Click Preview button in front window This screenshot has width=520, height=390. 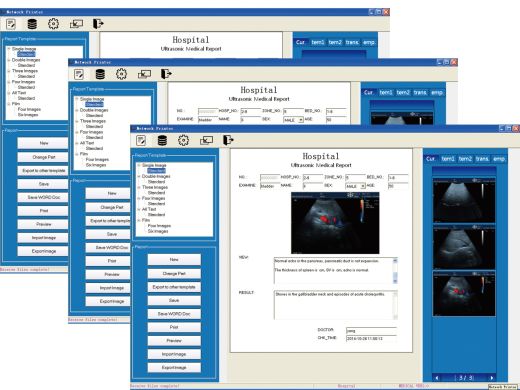[x=174, y=341]
